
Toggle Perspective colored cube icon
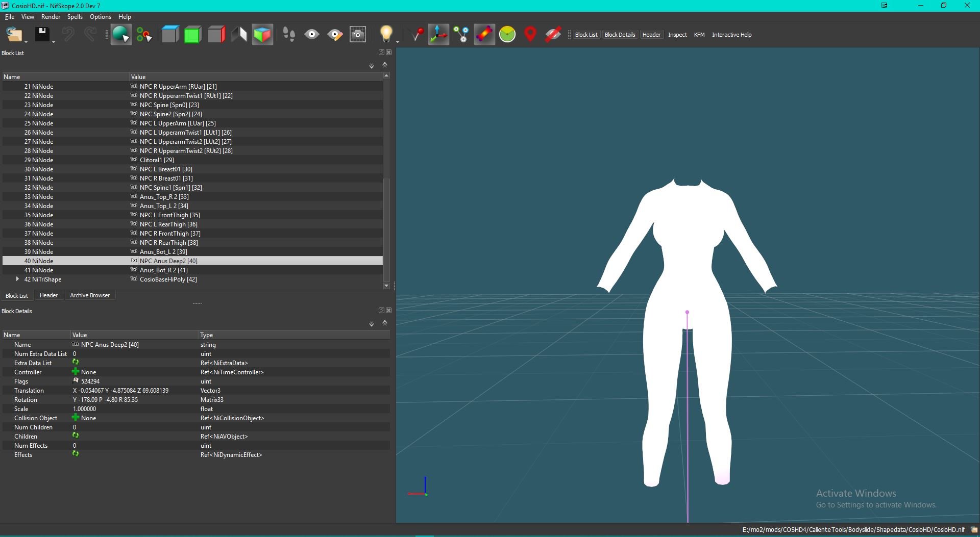coord(262,35)
